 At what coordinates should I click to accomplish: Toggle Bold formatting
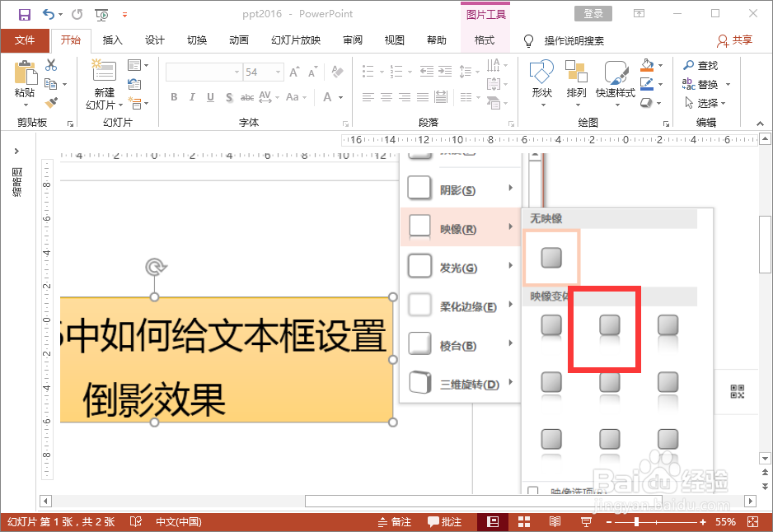coord(174,97)
